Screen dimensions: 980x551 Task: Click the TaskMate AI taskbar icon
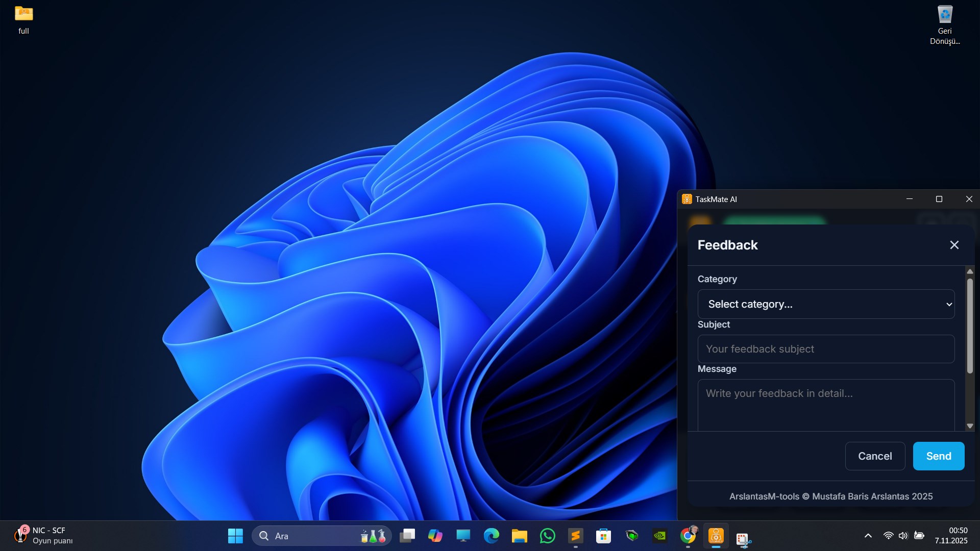pyautogui.click(x=716, y=536)
